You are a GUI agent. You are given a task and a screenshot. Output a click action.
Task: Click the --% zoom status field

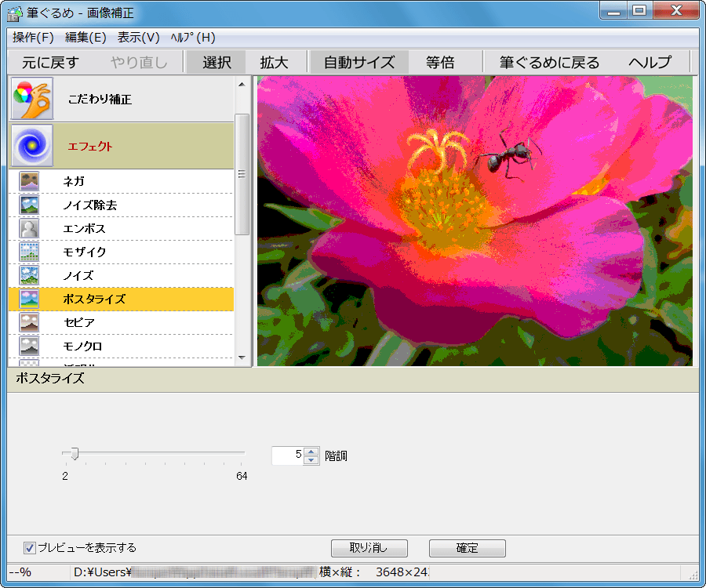tap(20, 572)
